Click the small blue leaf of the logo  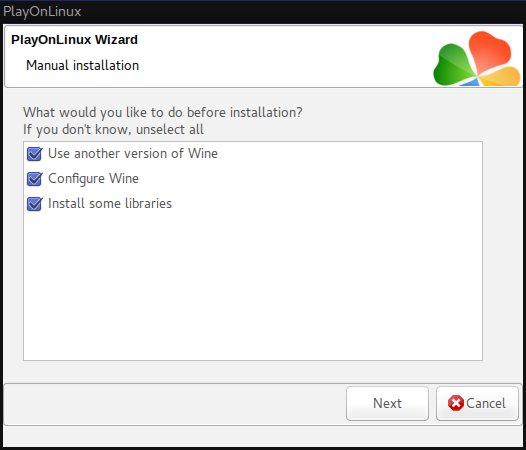pos(471,82)
